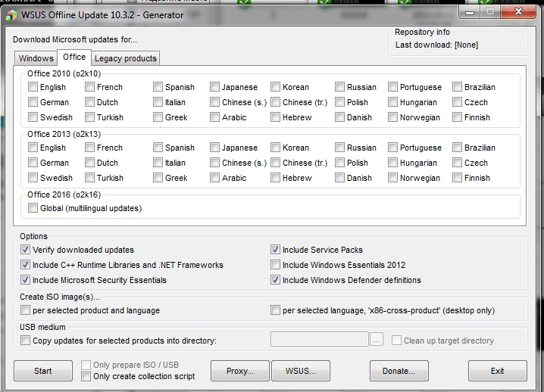Click the USB target directory input field
Screen dimensions: 544x392
coord(320,339)
